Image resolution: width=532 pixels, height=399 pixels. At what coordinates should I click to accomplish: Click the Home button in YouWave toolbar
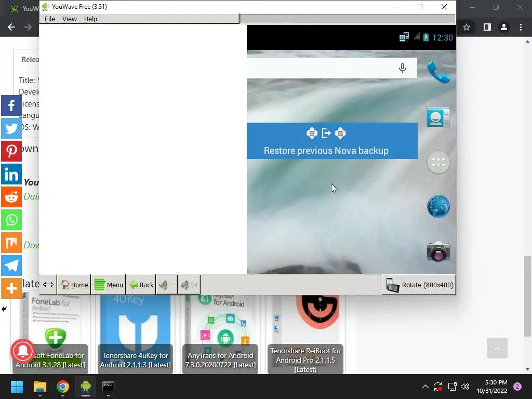click(x=74, y=285)
